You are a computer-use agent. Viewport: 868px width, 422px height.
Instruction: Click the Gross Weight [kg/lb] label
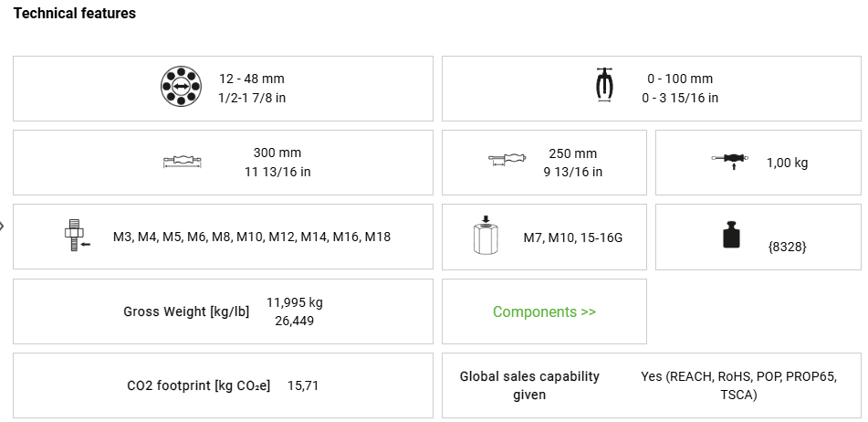click(186, 311)
